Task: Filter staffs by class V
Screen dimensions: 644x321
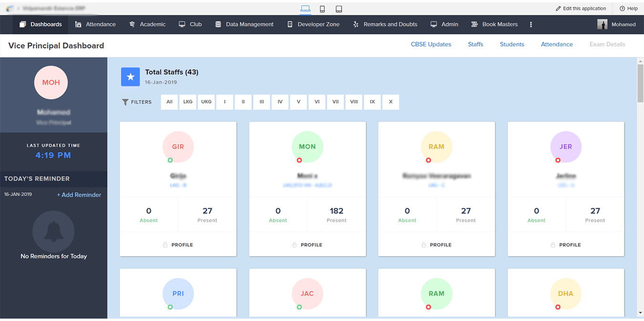Action: click(299, 102)
